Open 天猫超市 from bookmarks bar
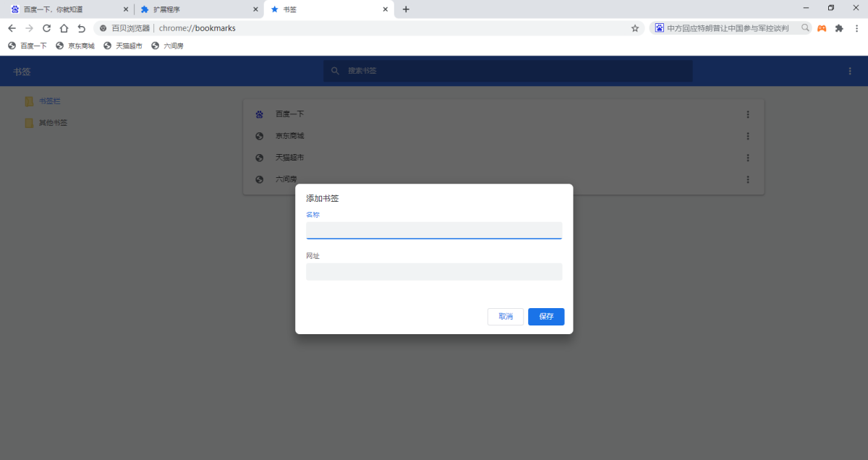This screenshot has height=460, width=868. pyautogui.click(x=123, y=46)
